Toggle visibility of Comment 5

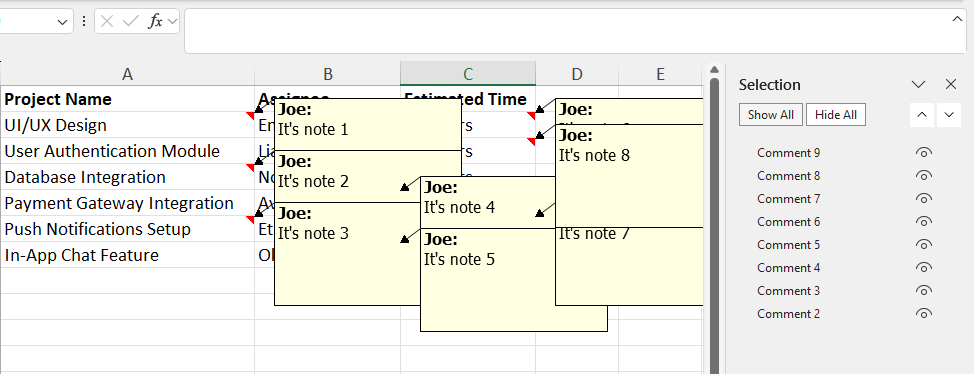click(x=924, y=245)
